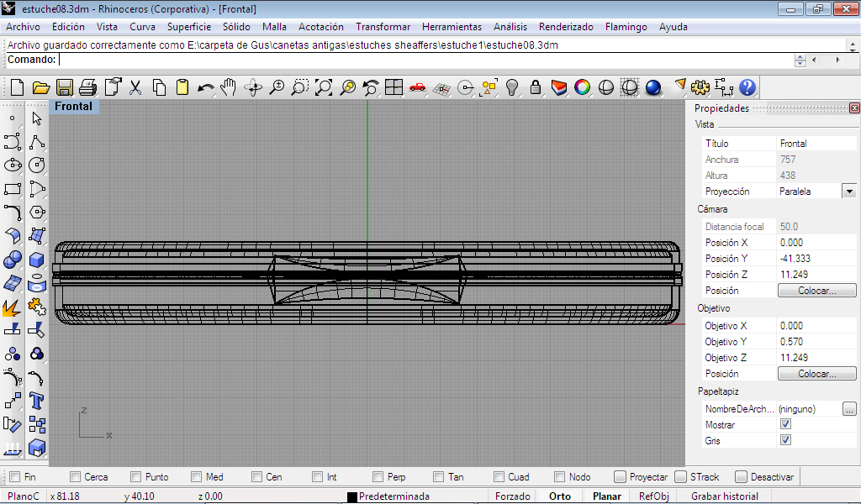This screenshot has width=861, height=504.
Task: Enable the Proyectar osnap option
Action: pos(620,477)
